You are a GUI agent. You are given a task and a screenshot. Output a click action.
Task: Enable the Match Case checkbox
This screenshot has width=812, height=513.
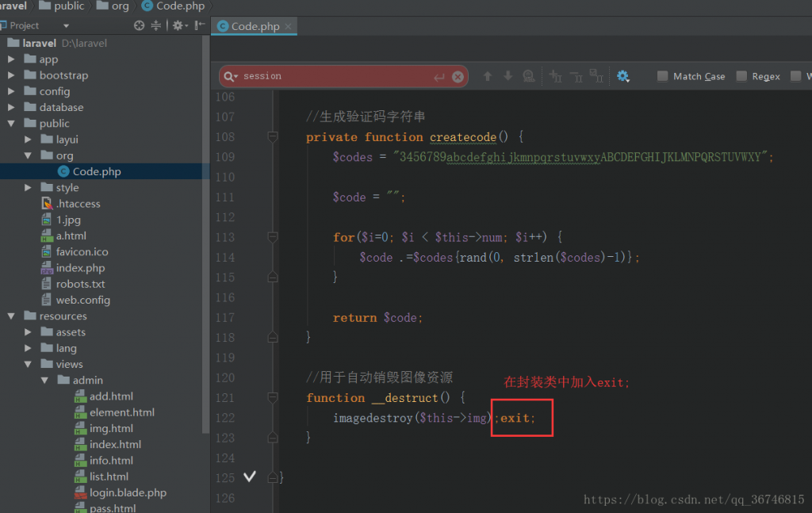[x=663, y=76]
